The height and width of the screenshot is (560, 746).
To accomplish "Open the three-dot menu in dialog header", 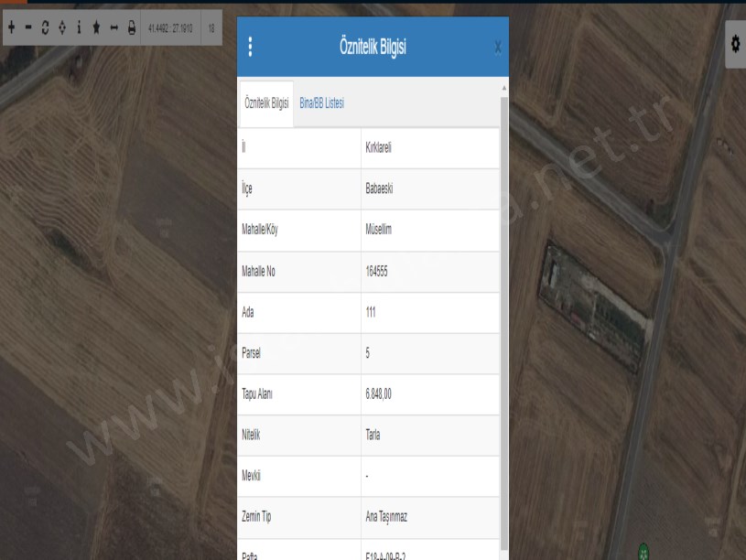I will (251, 48).
